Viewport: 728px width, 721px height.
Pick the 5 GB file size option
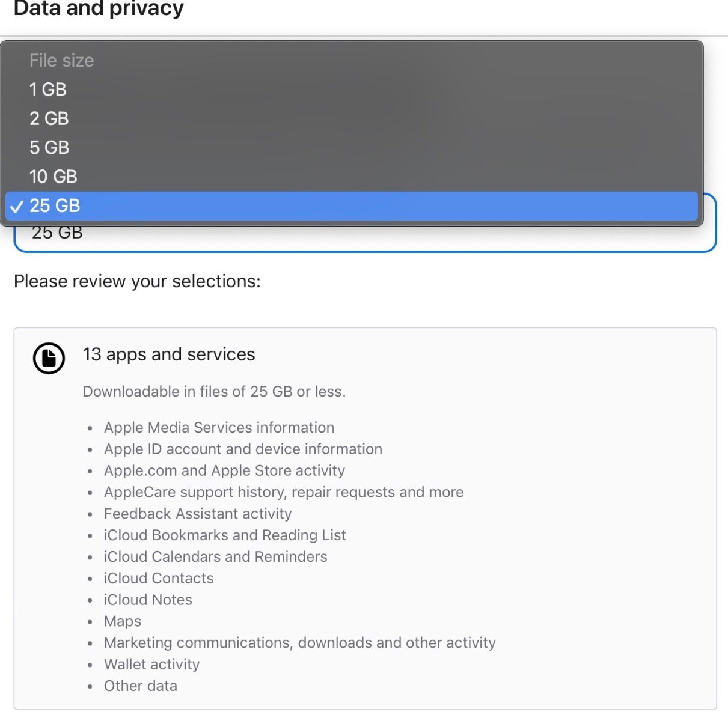(352, 147)
